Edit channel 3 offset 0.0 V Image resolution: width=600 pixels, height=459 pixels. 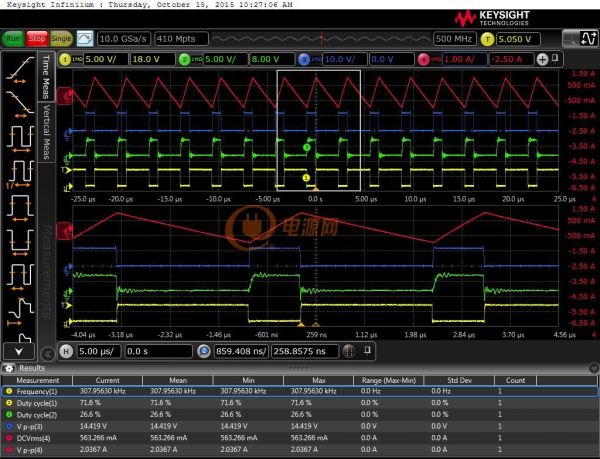coord(392,59)
